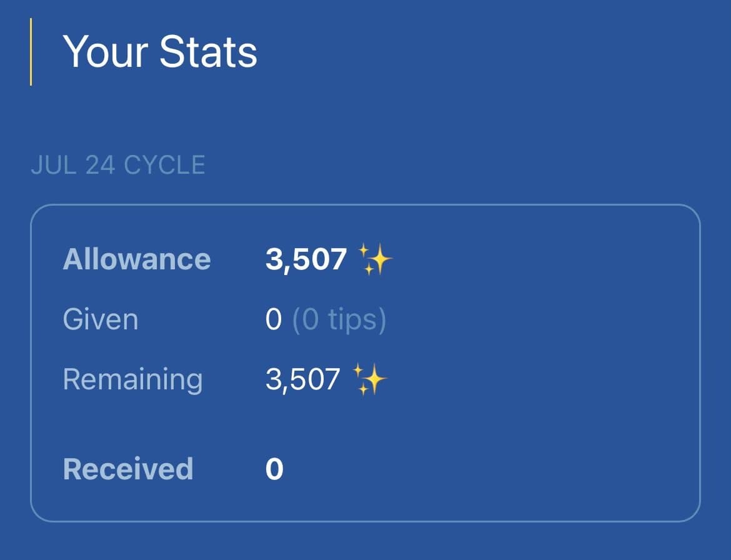The height and width of the screenshot is (560, 731).
Task: Open the "(0 tips)" count text
Action: (x=339, y=319)
